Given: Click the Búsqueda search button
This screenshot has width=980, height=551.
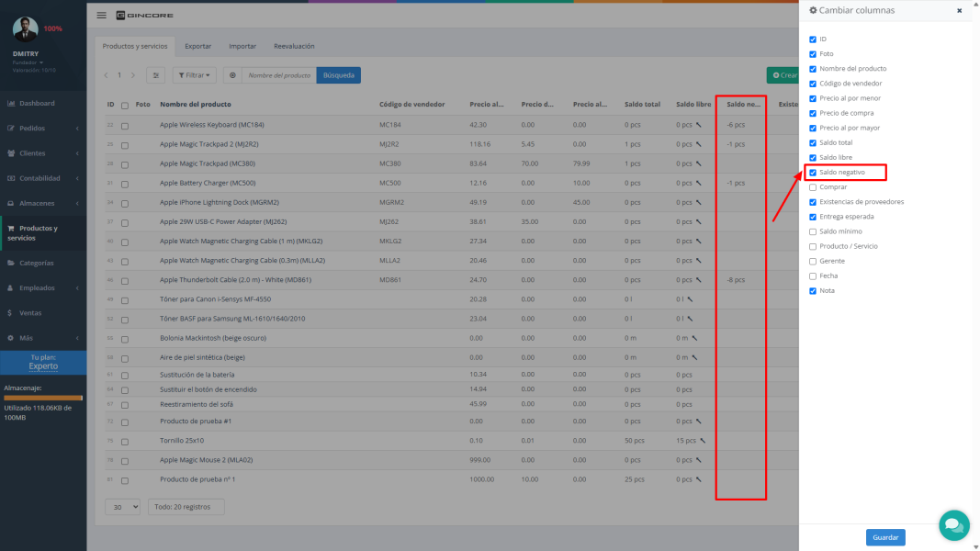Looking at the screenshot, I should [x=339, y=75].
